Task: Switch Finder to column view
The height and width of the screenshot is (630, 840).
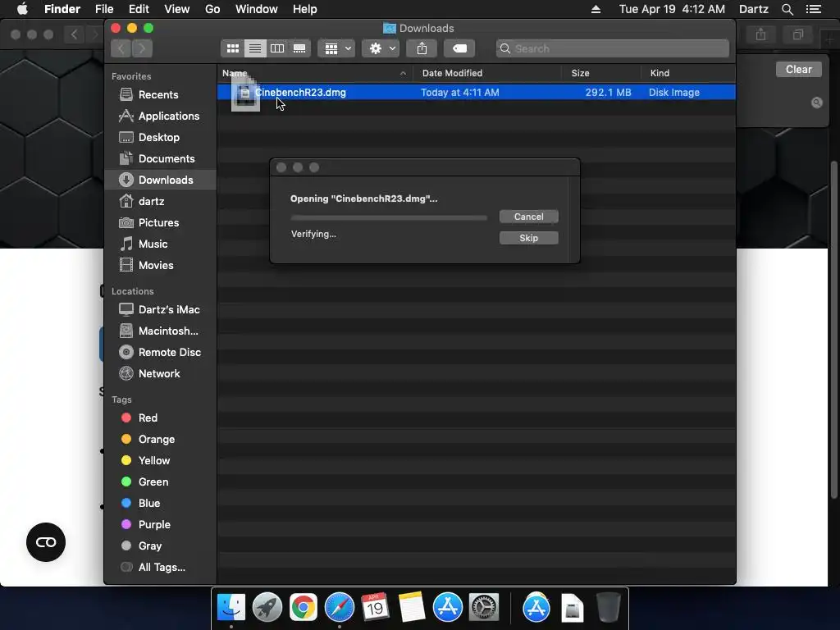Action: (277, 48)
